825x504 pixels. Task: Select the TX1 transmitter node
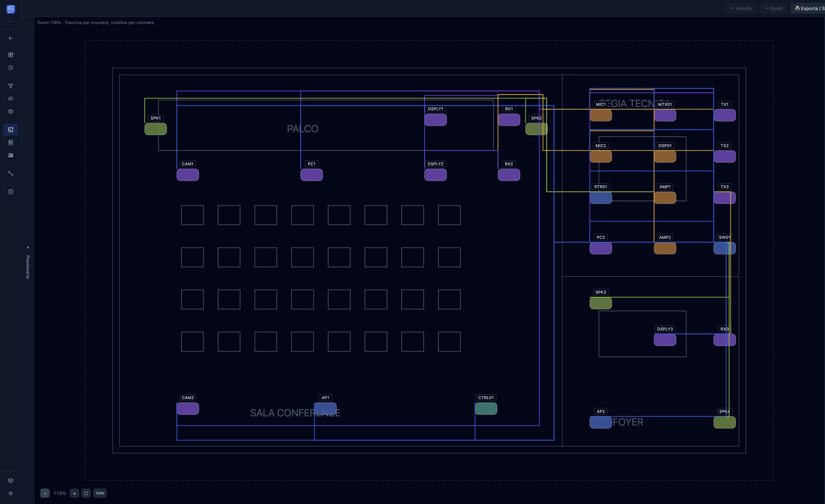point(724,115)
